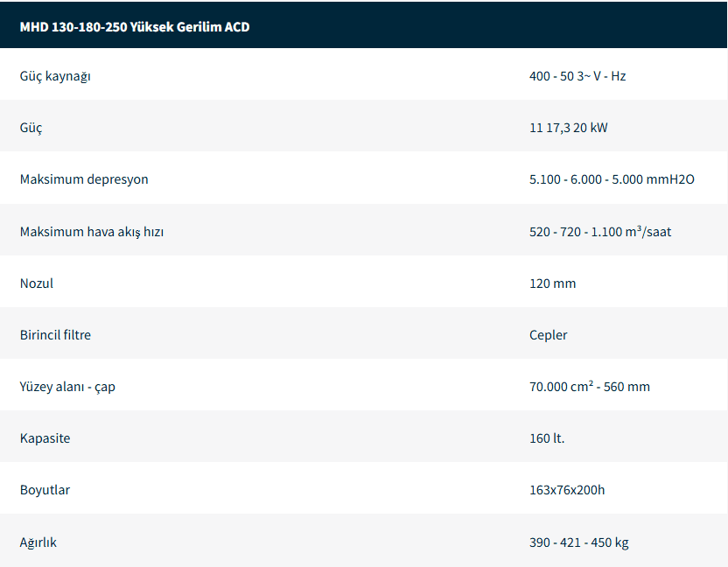The width and height of the screenshot is (728, 567).
Task: Click the 400 - 50 3~ V - Hz value
Action: (x=577, y=76)
